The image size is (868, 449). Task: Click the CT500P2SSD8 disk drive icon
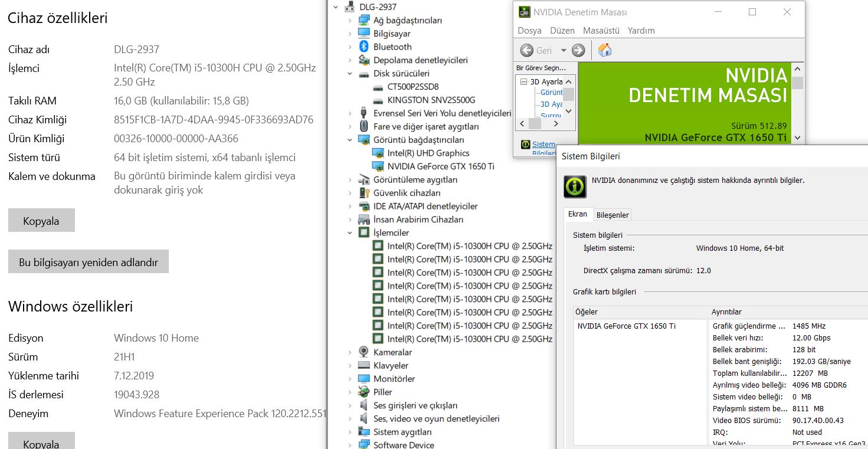(x=378, y=87)
